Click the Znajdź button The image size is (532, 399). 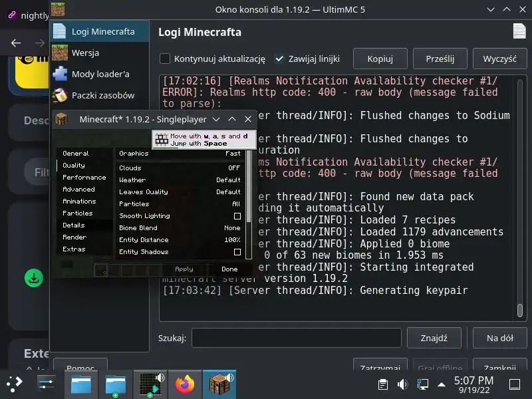pos(434,338)
